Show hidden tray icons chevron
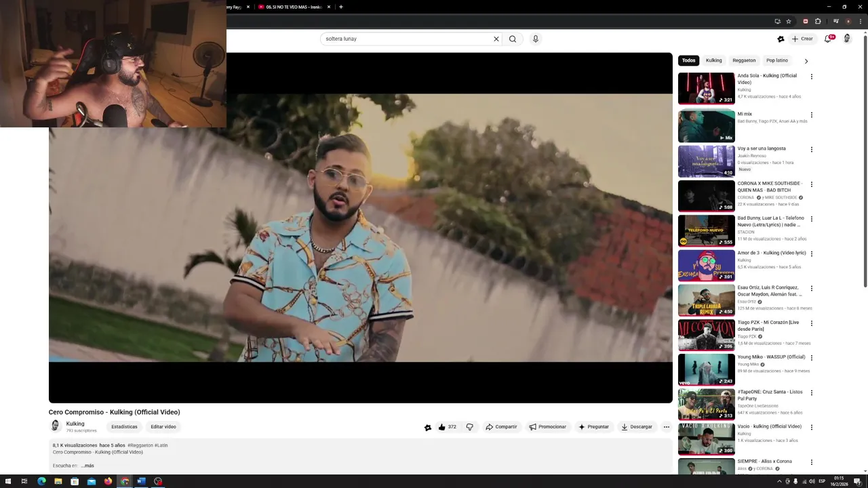Image resolution: width=868 pixels, height=488 pixels. (779, 481)
